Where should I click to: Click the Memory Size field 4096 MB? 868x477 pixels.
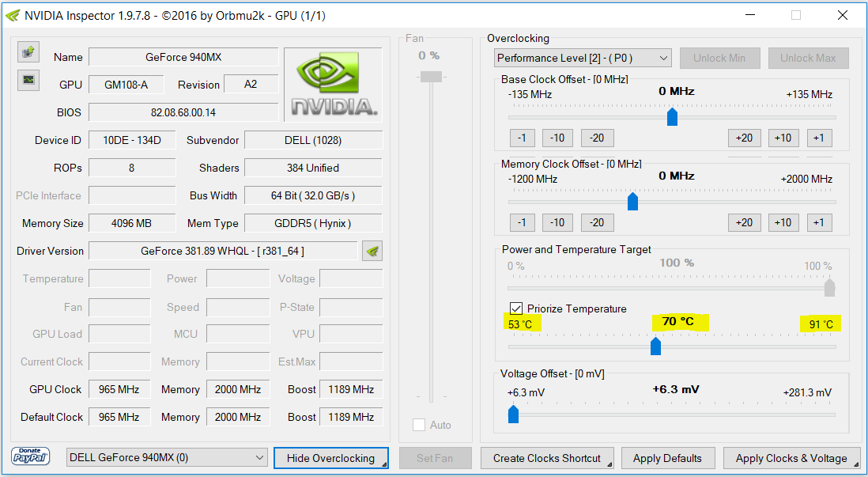[132, 223]
